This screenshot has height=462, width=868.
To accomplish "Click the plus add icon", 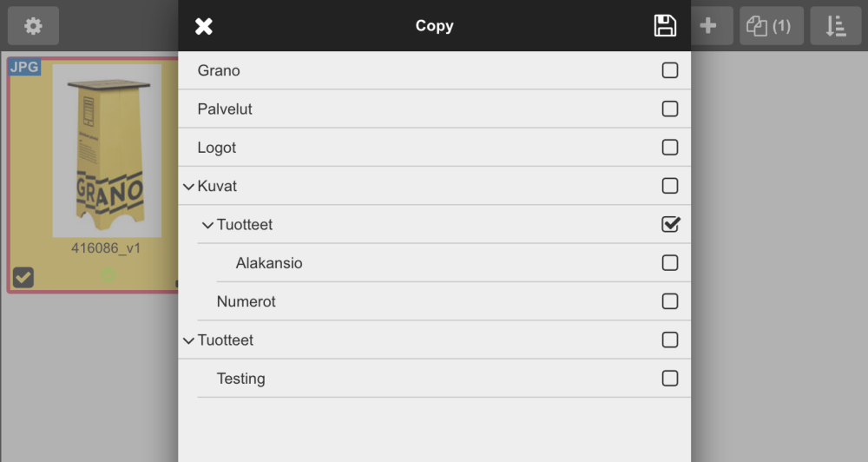I will click(708, 26).
